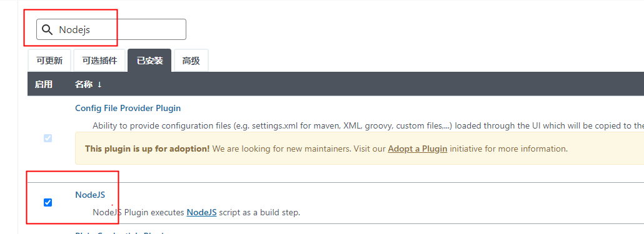Click the Config File Provider description text
644x234 pixels.
tap(368, 125)
